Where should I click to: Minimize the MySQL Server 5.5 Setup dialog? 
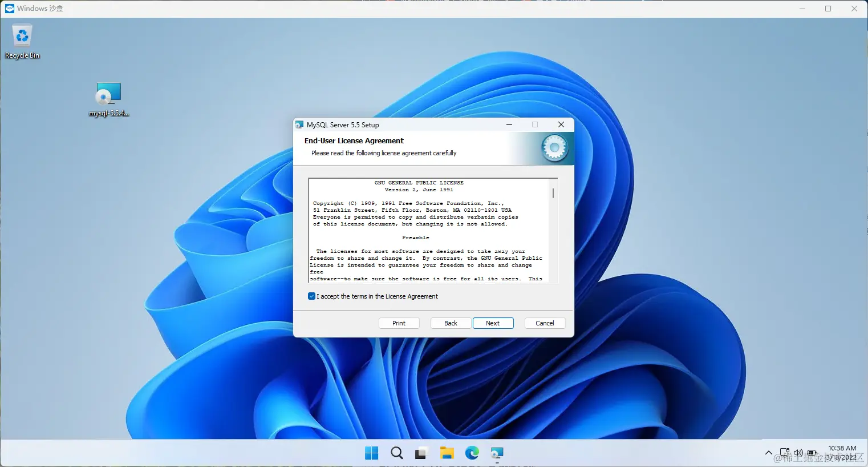coord(509,124)
